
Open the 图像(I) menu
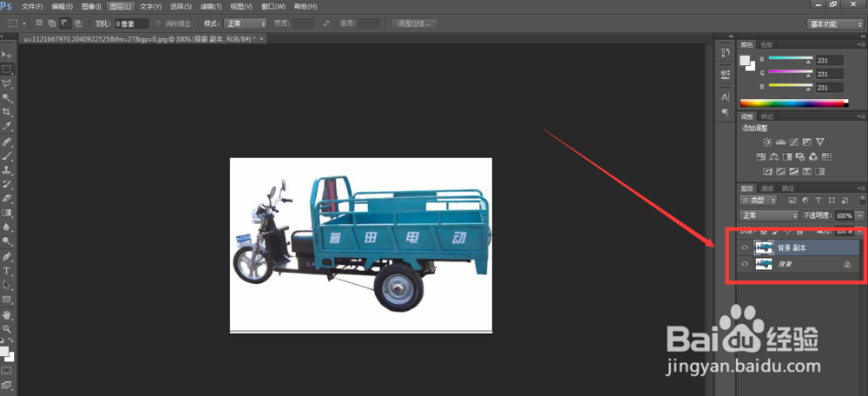pos(91,7)
